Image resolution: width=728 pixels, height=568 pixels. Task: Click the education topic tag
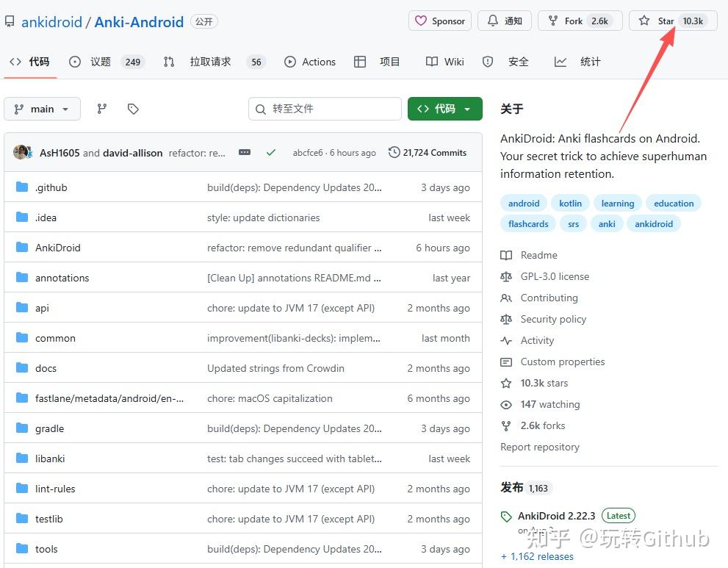(673, 203)
